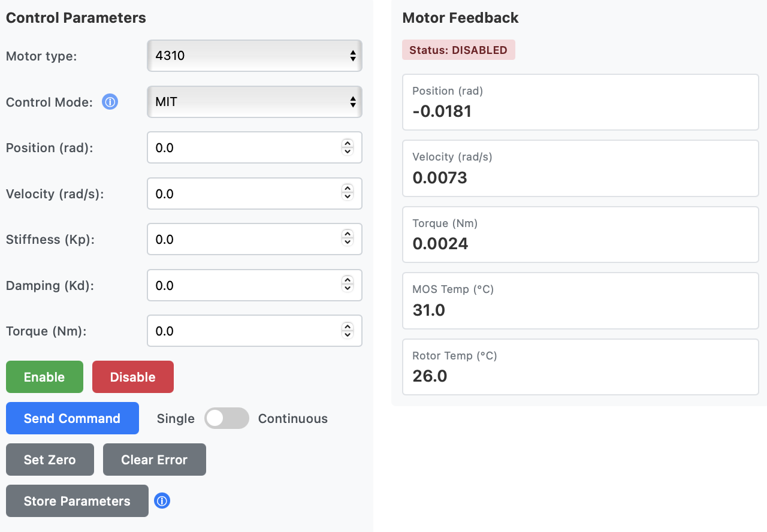Toggle the Single/Continuous switch
The image size is (767, 532).
coord(227,418)
